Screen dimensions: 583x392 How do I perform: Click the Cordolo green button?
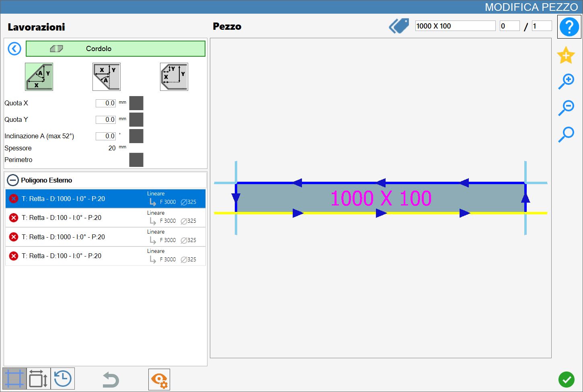pos(115,49)
